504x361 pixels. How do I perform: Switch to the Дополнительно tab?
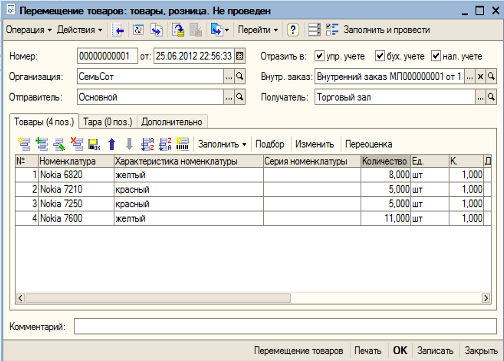[x=172, y=122]
